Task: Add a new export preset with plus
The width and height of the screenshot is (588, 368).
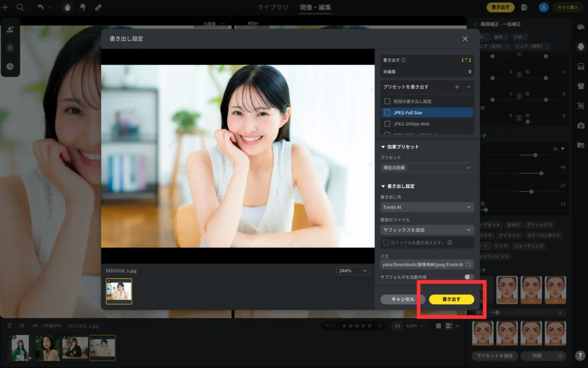Action: pyautogui.click(x=457, y=87)
